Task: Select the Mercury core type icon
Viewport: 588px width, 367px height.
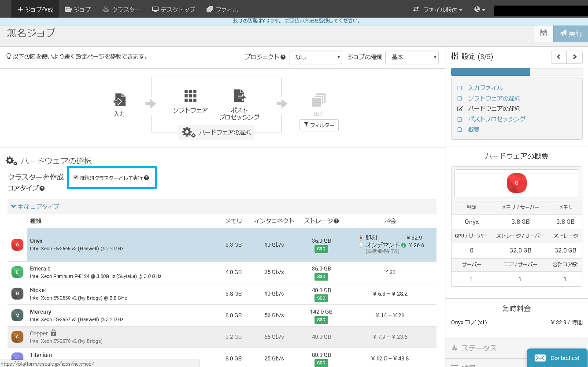Action: coord(17,315)
